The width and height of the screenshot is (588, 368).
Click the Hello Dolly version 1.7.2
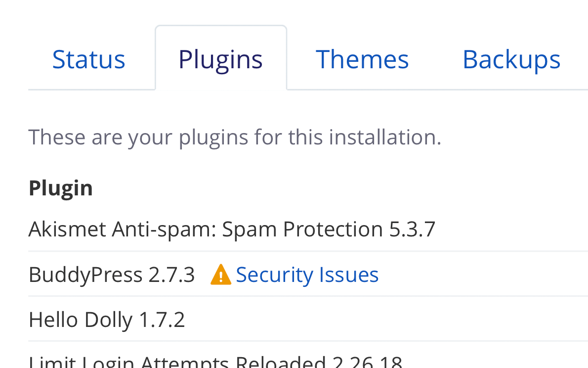[162, 320]
